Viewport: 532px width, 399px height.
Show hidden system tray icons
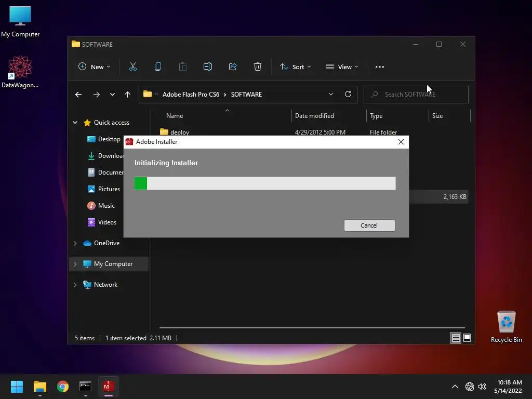coord(455,387)
